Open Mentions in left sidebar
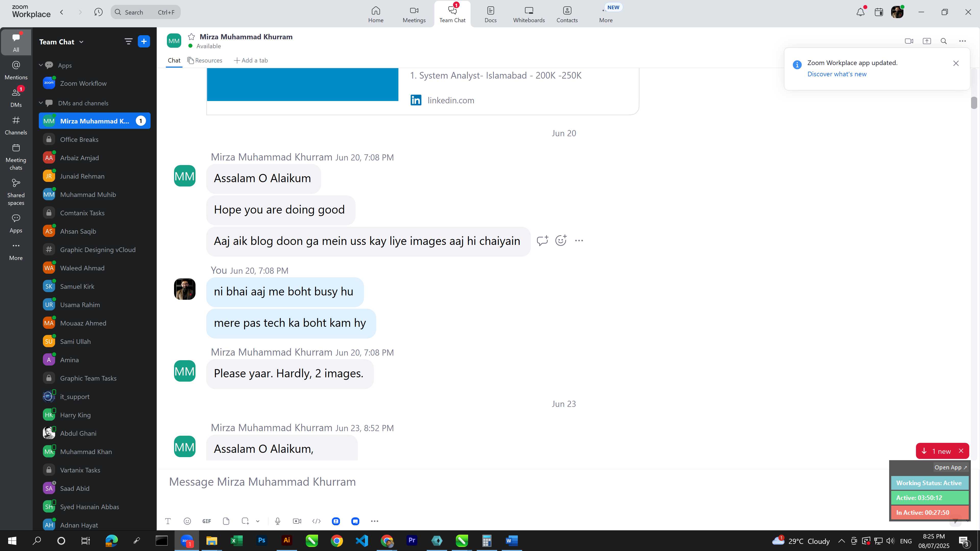 pyautogui.click(x=16, y=70)
